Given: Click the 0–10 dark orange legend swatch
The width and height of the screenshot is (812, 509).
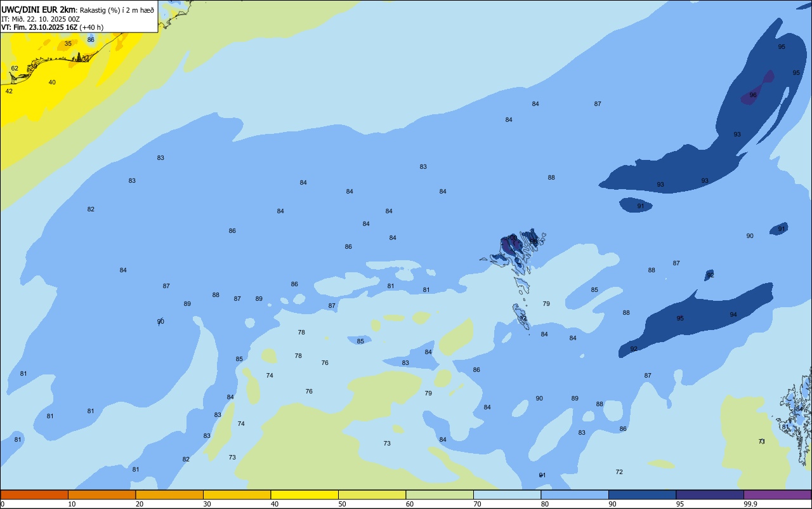Looking at the screenshot, I should 34,494.
